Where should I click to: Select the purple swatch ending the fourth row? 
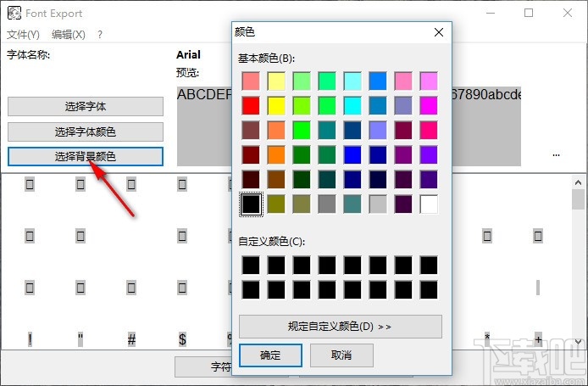coord(429,154)
